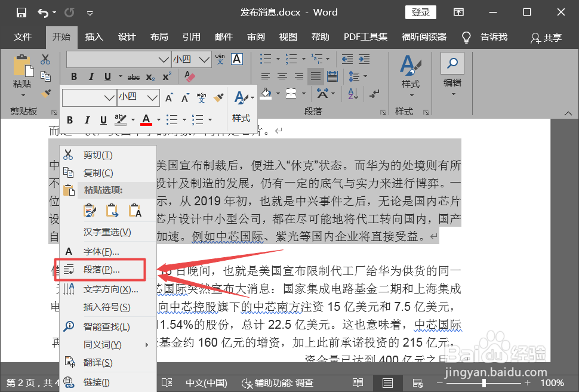Image resolution: width=579 pixels, height=392 pixels.
Task: Toggle Underline in the ribbon
Action: [107, 77]
